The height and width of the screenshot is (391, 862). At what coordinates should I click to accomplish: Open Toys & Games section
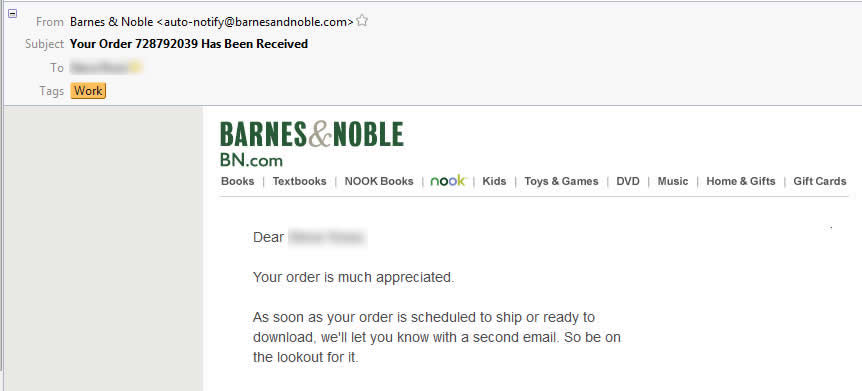click(x=561, y=181)
